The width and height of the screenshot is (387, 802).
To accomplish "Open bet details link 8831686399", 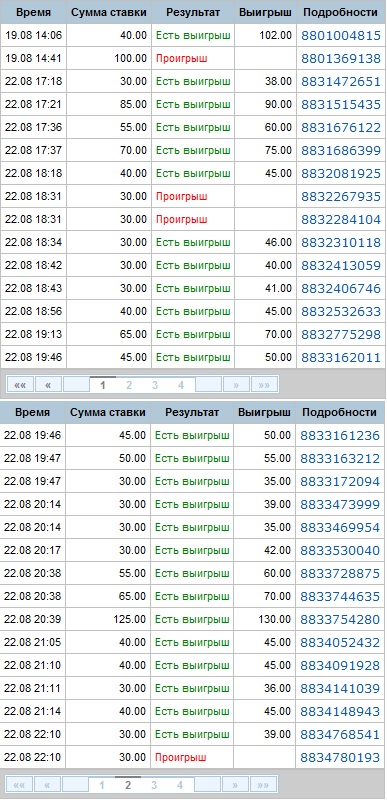I will click(341, 151).
